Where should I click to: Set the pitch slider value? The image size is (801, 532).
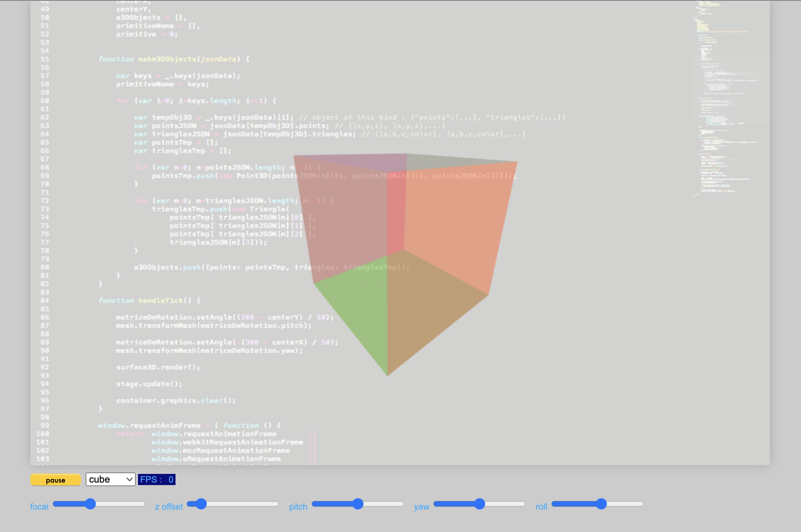[358, 504]
